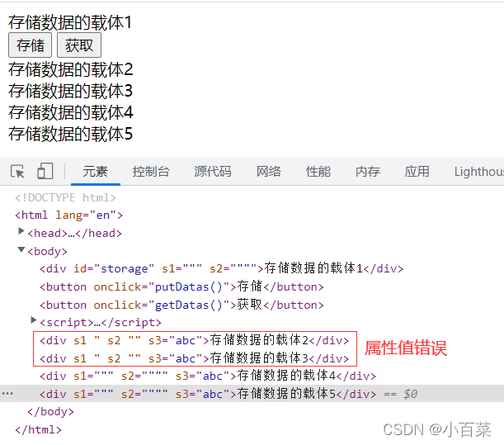504x445 pixels.
Task: Click the page text 存储数据的载体5
Action: click(x=70, y=134)
